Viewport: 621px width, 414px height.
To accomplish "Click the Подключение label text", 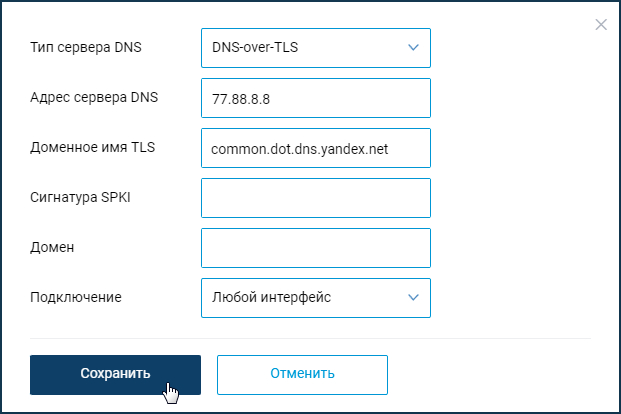I will (75, 297).
